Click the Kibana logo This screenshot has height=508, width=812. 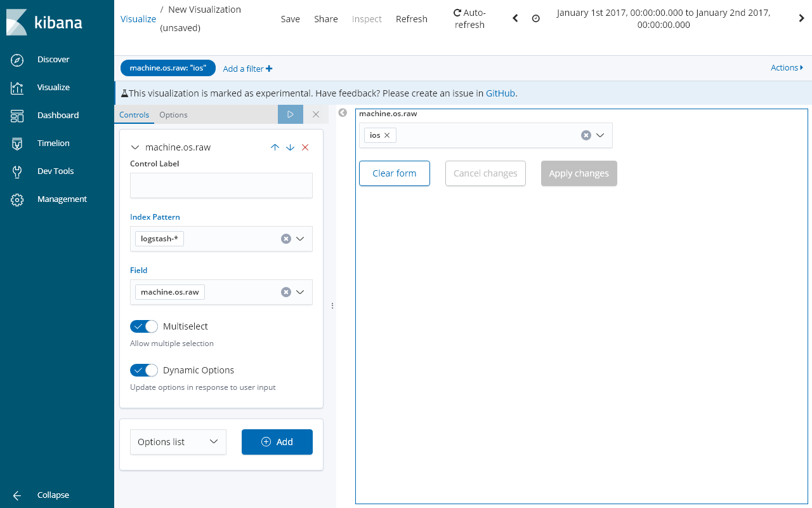tap(44, 22)
